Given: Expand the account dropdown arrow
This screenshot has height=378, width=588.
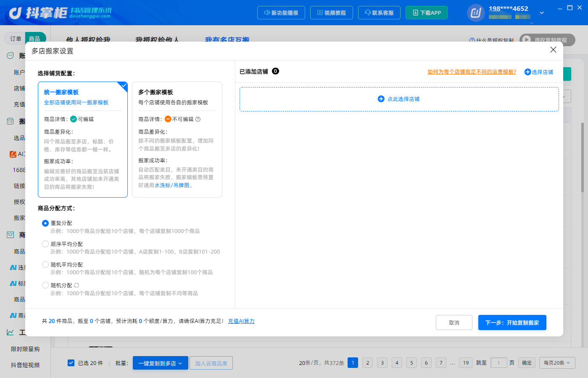Looking at the screenshot, I should click(x=542, y=13).
